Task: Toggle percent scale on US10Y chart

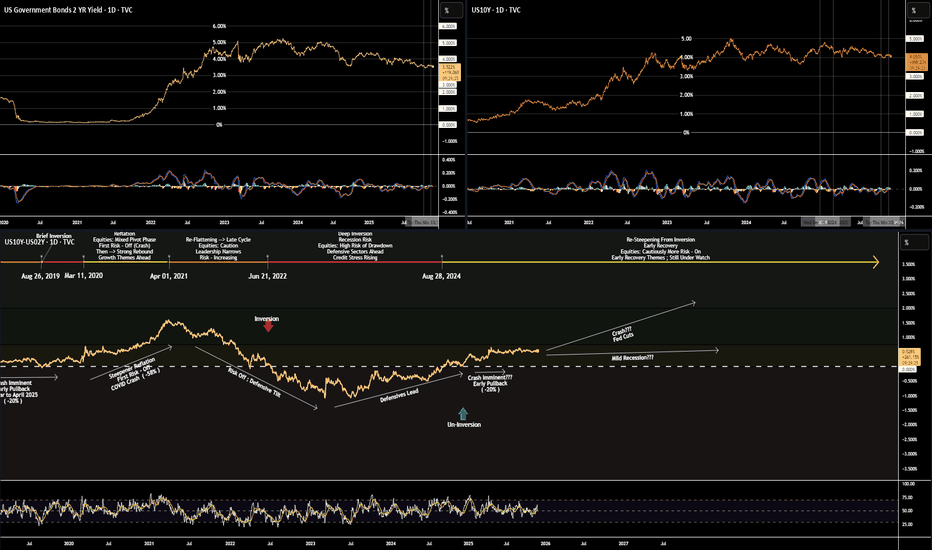Action: tap(912, 10)
